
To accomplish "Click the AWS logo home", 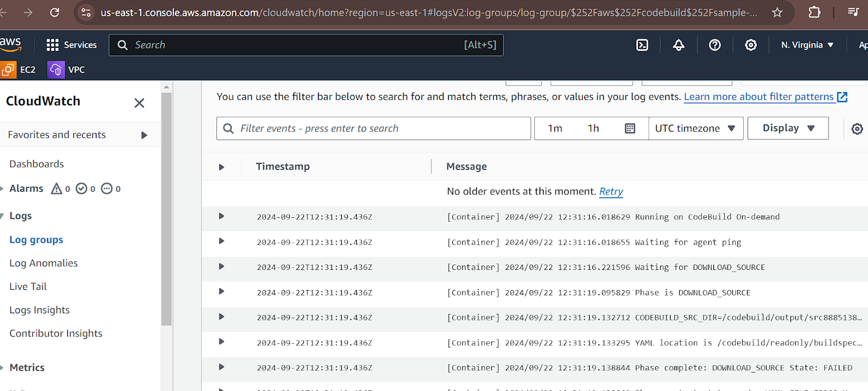I will point(10,45).
